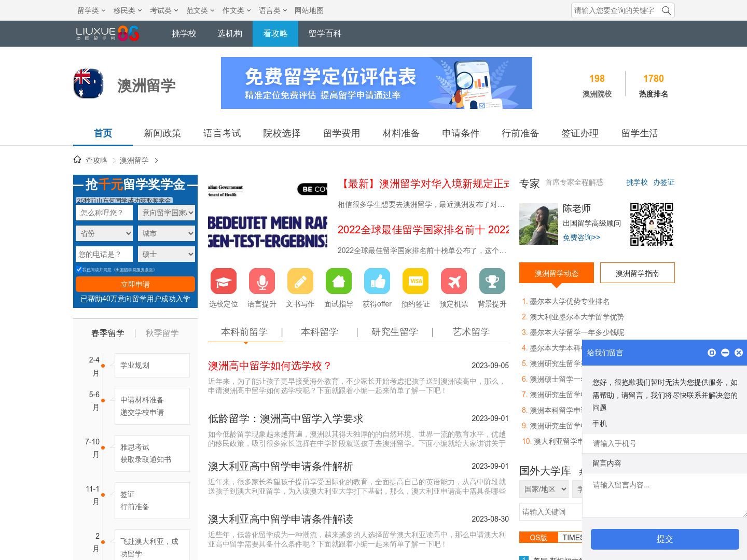The height and width of the screenshot is (560, 747).
Task: Open the 挑学校 nav item
Action: [x=184, y=34]
